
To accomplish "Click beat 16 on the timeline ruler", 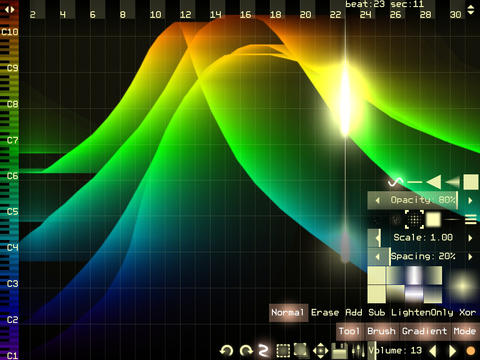I will [x=245, y=14].
